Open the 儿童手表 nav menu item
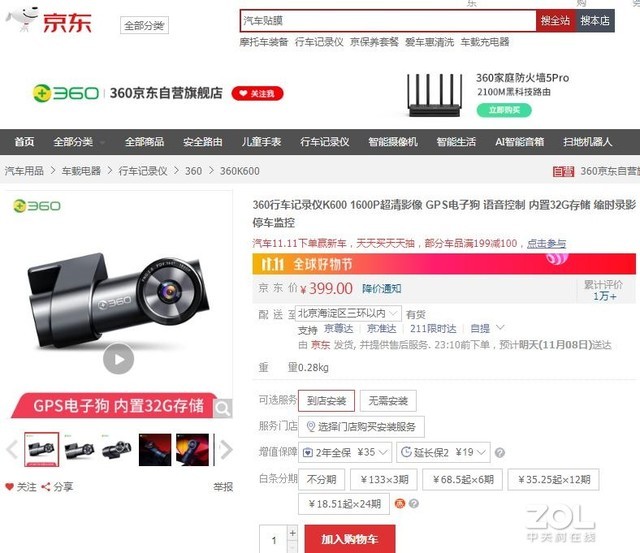This screenshot has width=640, height=553. [x=261, y=142]
